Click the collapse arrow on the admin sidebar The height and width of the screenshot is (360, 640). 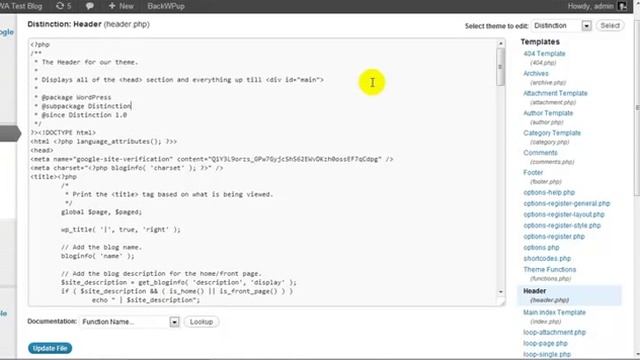coord(11,133)
